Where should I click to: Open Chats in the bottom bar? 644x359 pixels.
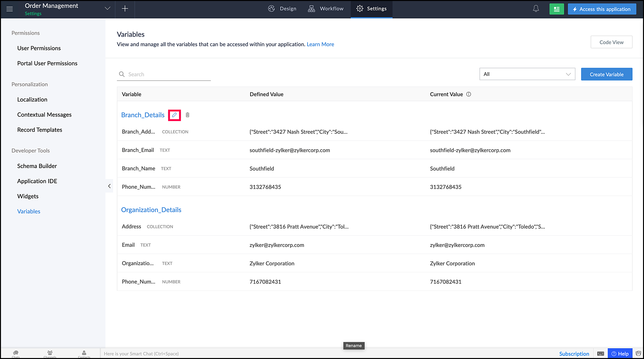[x=16, y=354]
